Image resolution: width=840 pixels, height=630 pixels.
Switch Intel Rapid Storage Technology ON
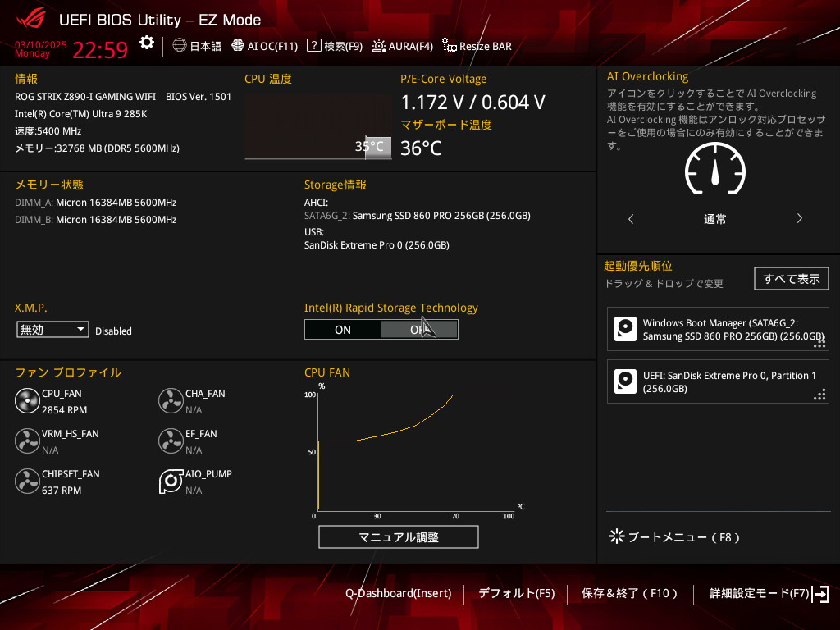point(343,330)
